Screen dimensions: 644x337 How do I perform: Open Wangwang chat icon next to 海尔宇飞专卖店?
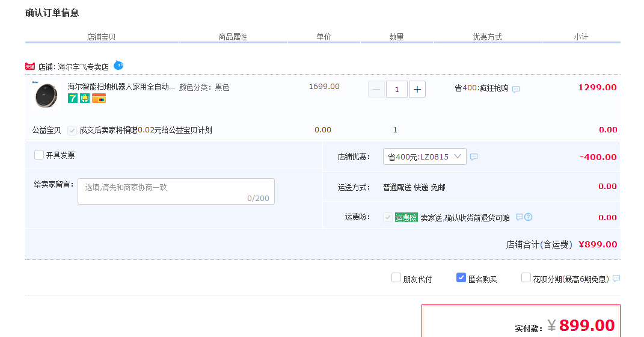pyautogui.click(x=118, y=65)
